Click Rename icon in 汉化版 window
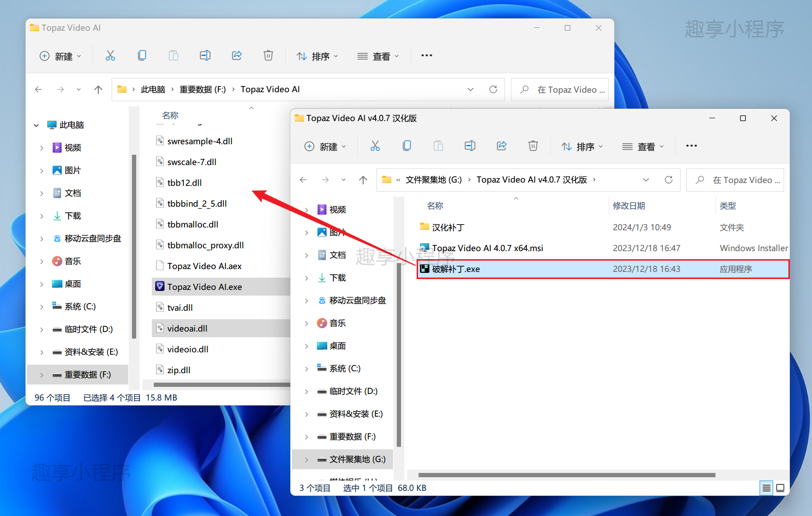This screenshot has width=812, height=516. [470, 146]
